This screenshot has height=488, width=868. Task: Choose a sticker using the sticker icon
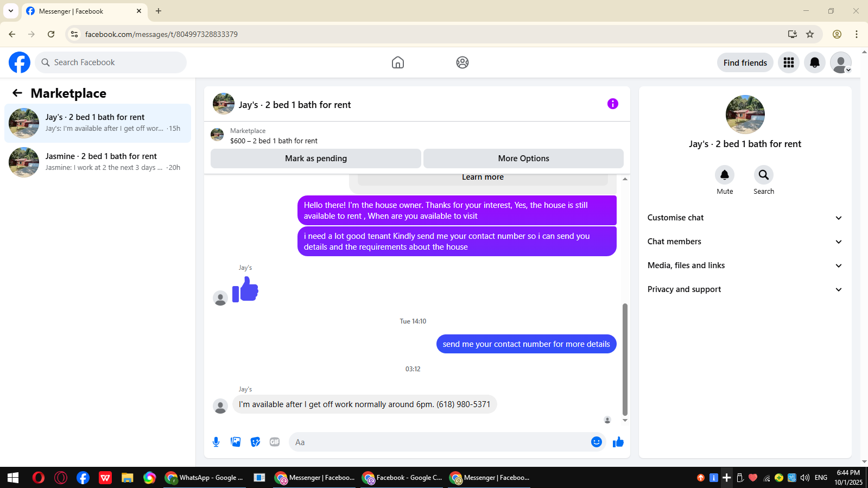coord(255,442)
